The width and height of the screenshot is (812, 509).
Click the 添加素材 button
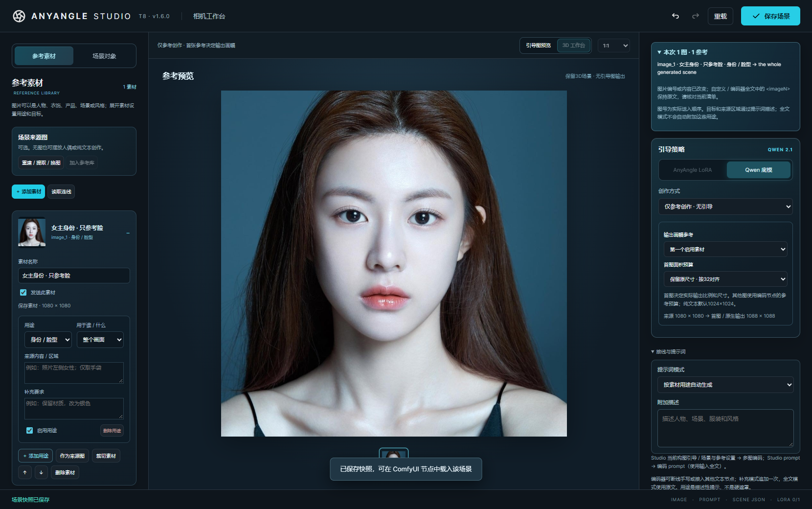(x=28, y=191)
